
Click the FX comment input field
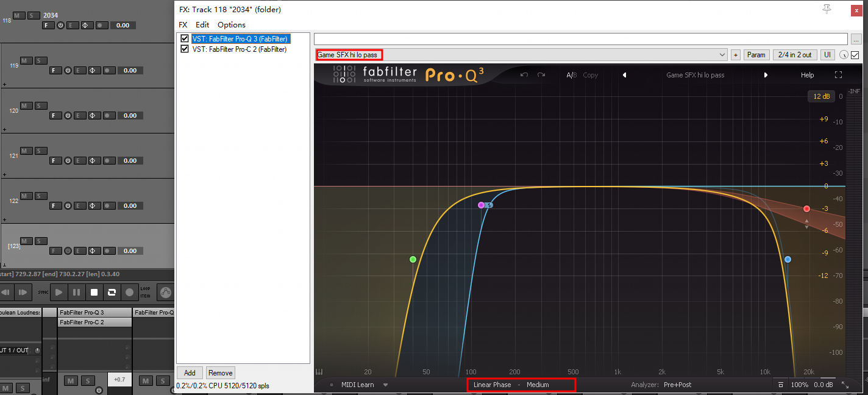click(x=580, y=39)
